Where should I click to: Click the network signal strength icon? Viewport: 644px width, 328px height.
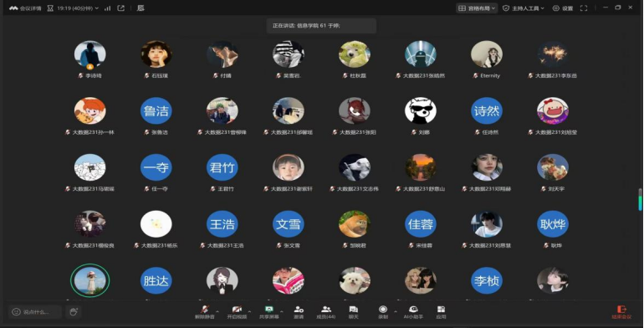point(108,8)
